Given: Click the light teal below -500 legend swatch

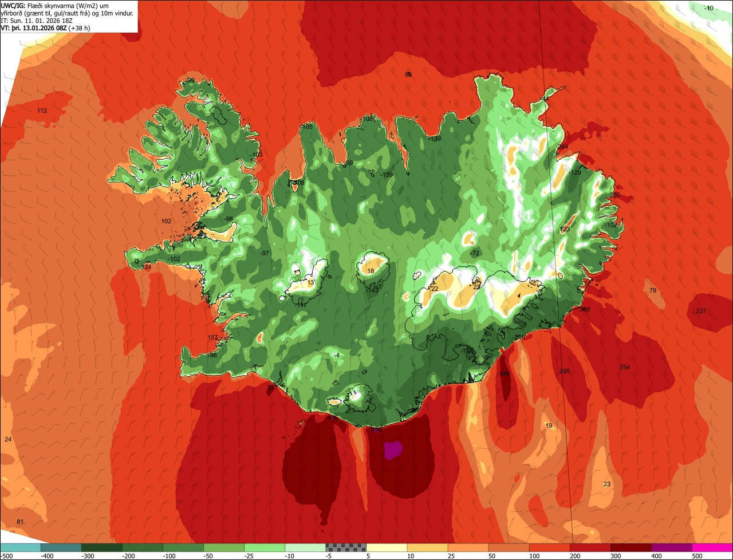Looking at the screenshot, I should pos(20,547).
